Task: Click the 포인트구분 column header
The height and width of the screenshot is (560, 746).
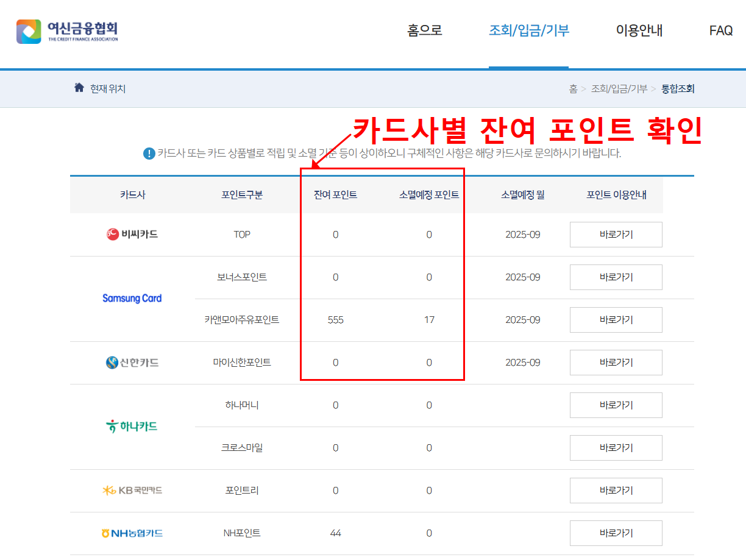Action: [242, 195]
